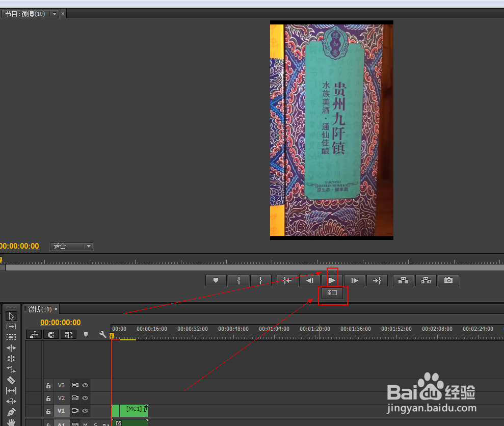504x426 pixels.
Task: Select the Slip tool
Action: click(x=11, y=391)
